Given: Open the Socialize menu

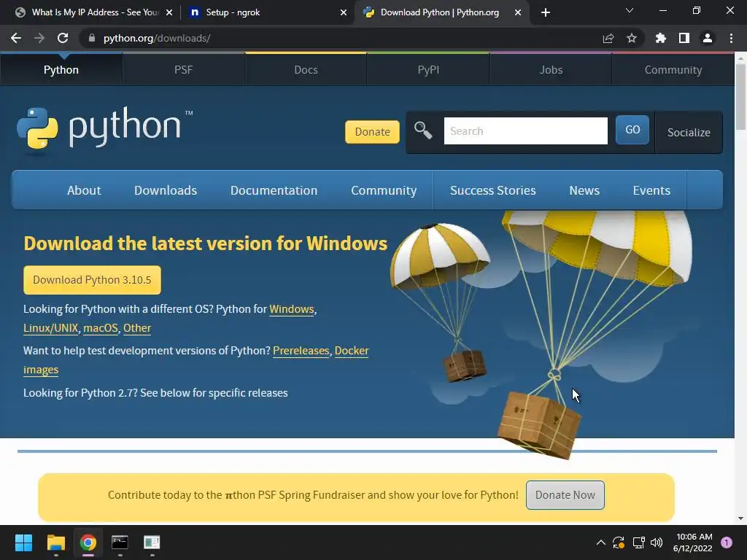Looking at the screenshot, I should 689,133.
